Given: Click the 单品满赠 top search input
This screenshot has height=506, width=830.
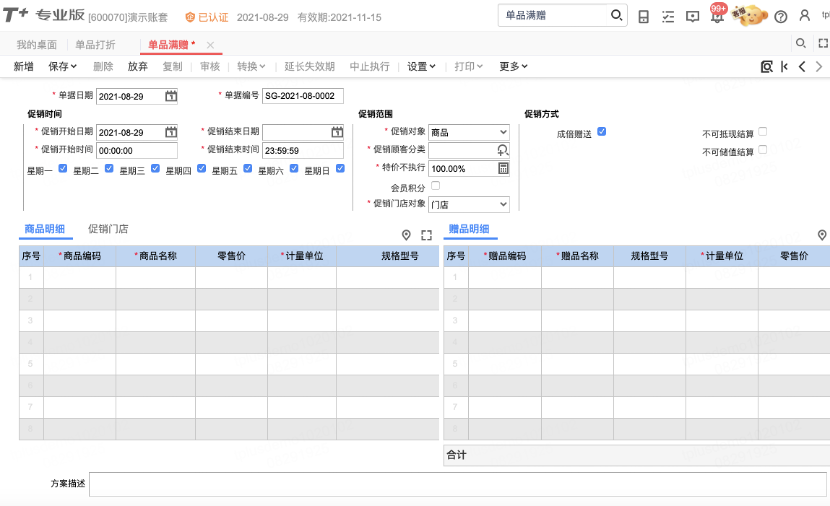Looking at the screenshot, I should (553, 15).
